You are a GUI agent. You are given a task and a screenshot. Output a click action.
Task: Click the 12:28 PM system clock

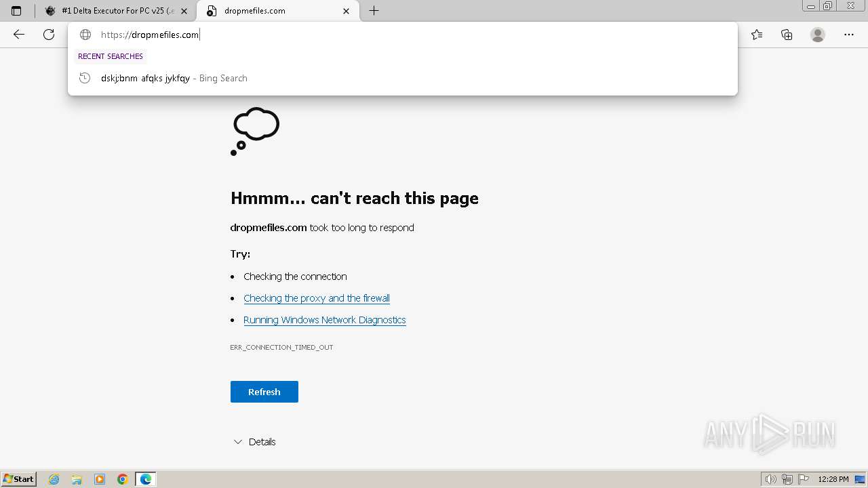click(x=833, y=479)
